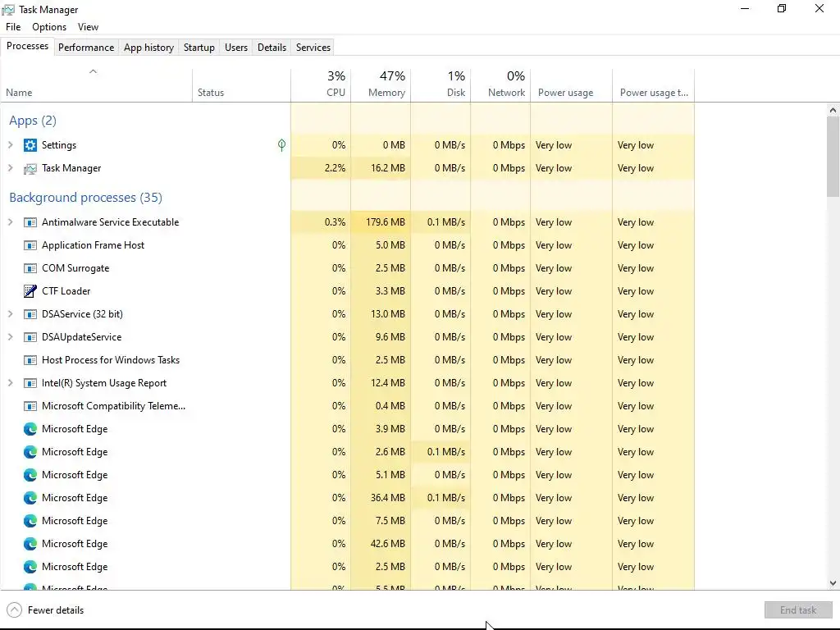
Task: Click Task Manager's 2.2% CPU value
Action: click(335, 168)
